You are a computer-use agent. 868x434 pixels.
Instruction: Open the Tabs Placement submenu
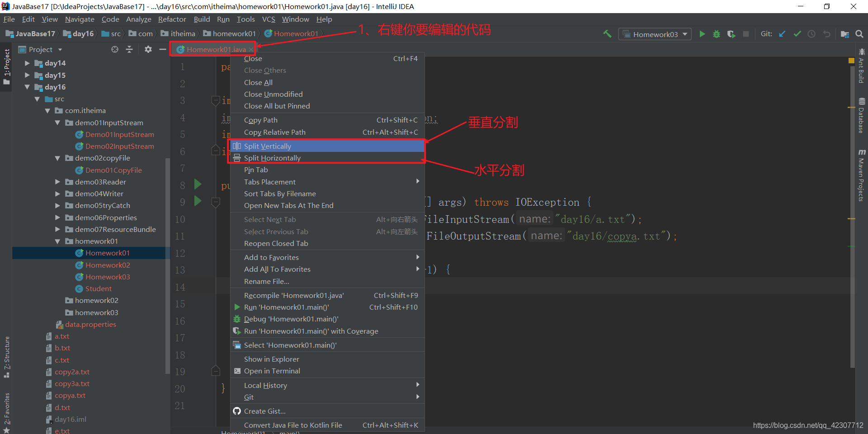pos(327,182)
